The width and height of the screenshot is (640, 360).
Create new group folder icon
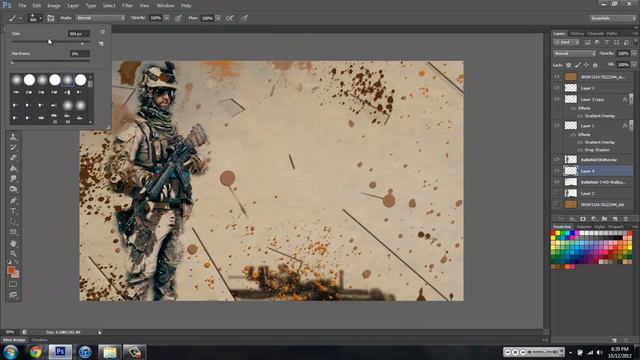point(604,219)
